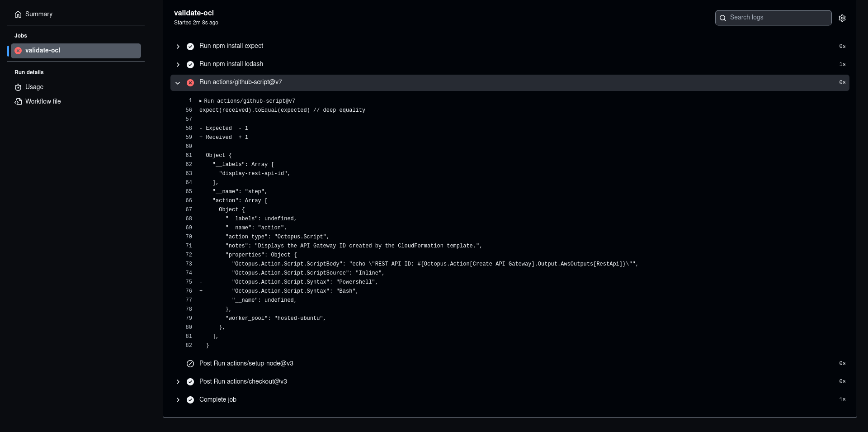The width and height of the screenshot is (868, 432).
Task: Open the log settings gear menu
Action: coord(842,18)
